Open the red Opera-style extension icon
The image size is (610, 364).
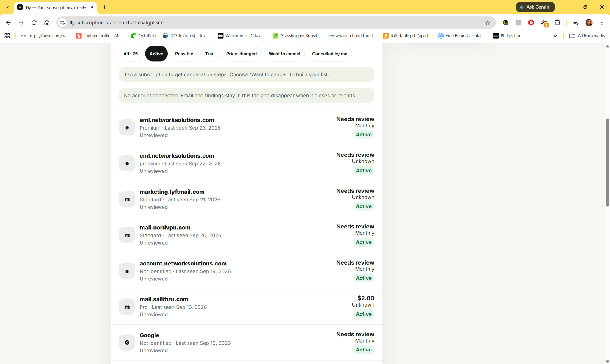point(531,23)
